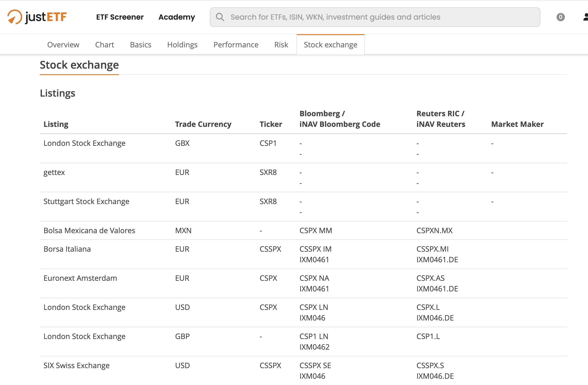Click the IXM046.DE code in London USD row
The image size is (588, 385).
coord(435,318)
